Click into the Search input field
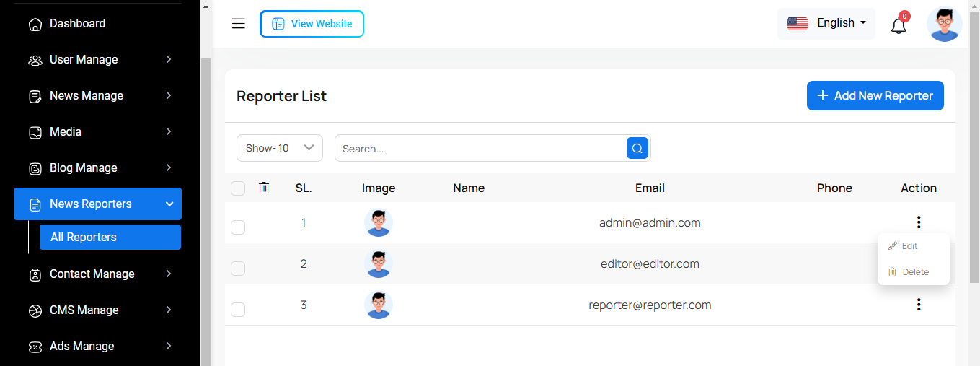The height and width of the screenshot is (366, 980). point(480,149)
